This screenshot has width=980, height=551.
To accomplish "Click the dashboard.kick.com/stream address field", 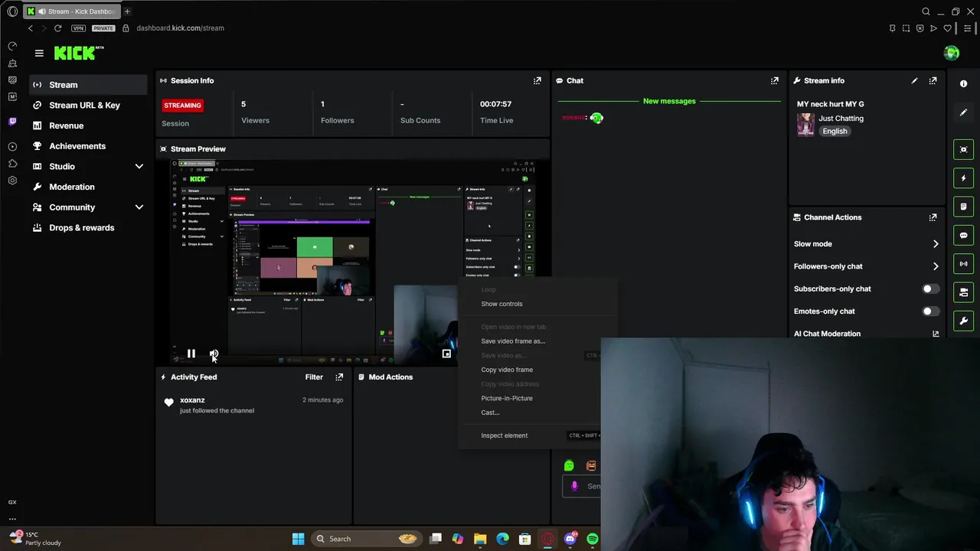I will [x=181, y=28].
